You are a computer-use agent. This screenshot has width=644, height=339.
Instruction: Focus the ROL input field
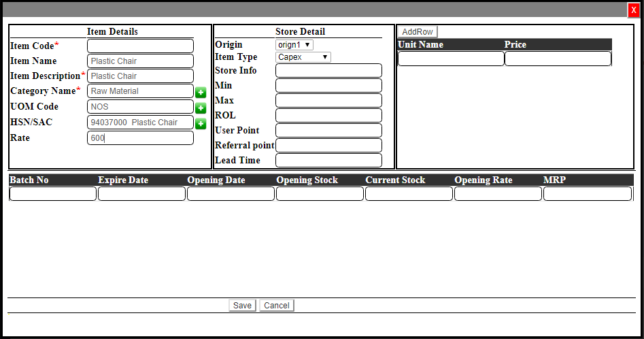pos(328,116)
